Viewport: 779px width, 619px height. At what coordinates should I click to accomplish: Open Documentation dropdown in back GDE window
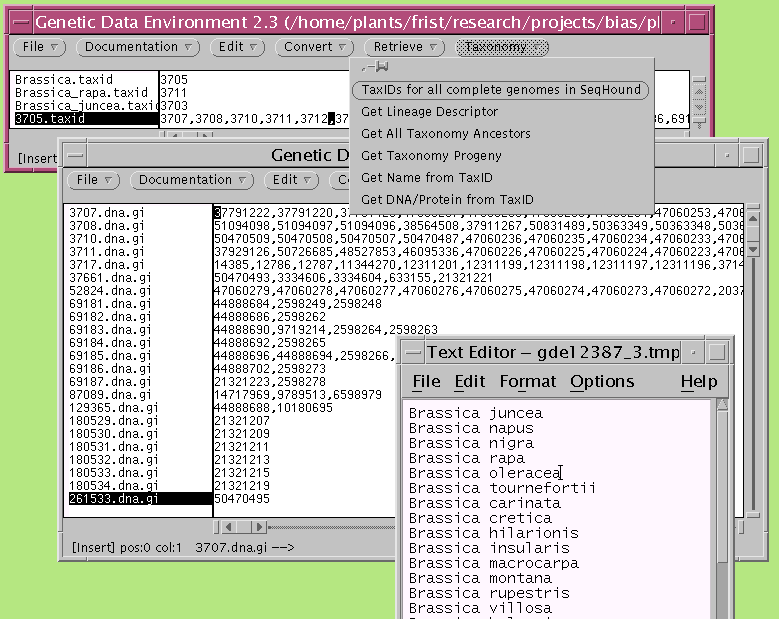tap(138, 47)
